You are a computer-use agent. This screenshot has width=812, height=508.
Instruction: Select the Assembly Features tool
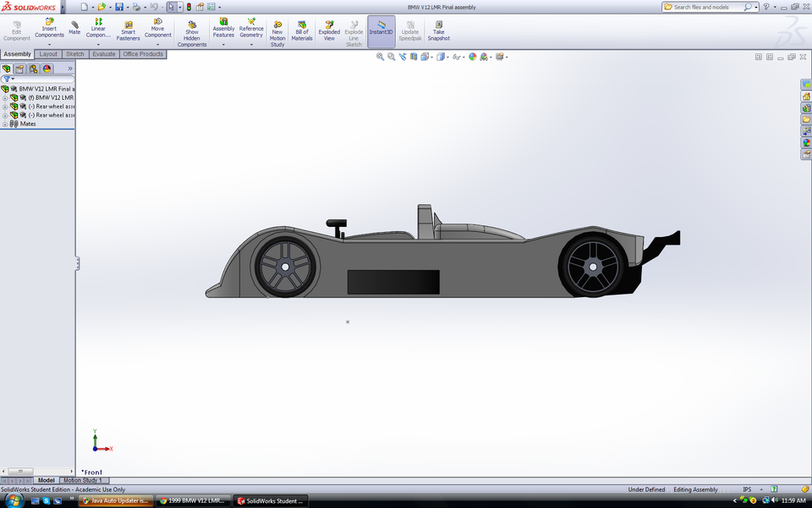pos(223,27)
